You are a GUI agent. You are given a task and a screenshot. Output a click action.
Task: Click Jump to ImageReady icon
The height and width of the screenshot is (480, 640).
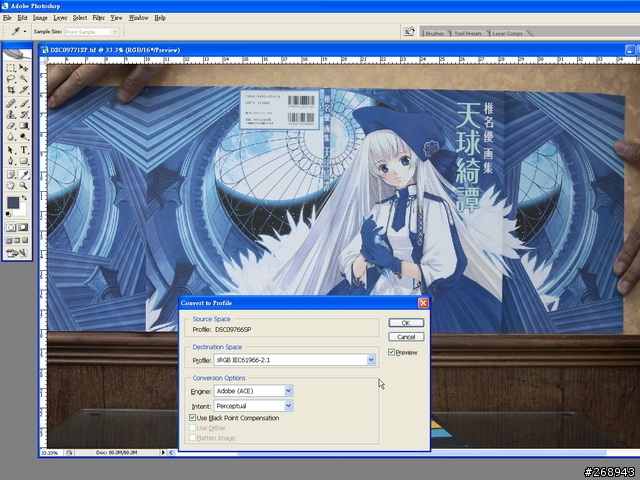[x=16, y=253]
